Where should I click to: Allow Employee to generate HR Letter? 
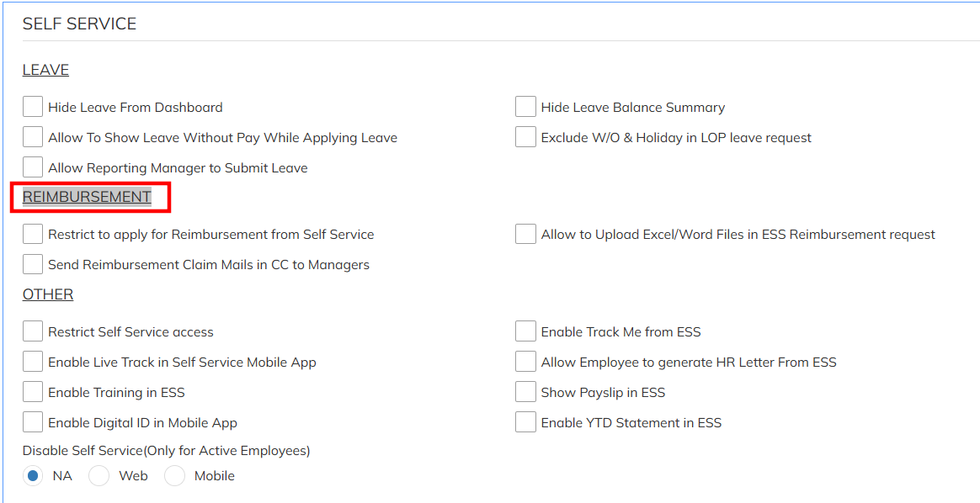[525, 362]
